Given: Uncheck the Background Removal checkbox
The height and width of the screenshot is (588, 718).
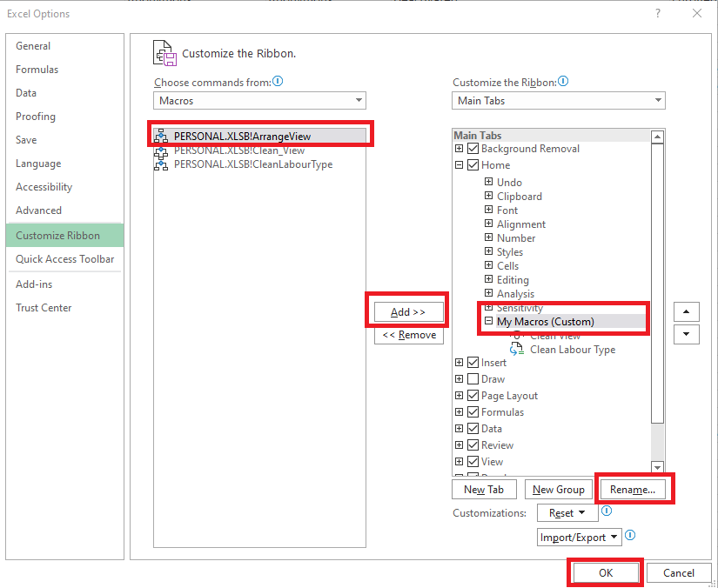Looking at the screenshot, I should coord(473,149).
